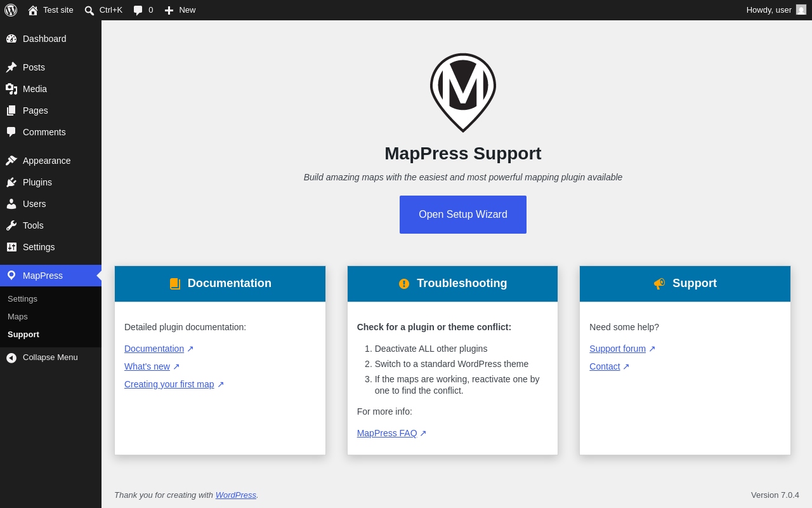Image resolution: width=812 pixels, height=508 pixels.
Task: Open the Test site home icon
Action: click(x=33, y=10)
